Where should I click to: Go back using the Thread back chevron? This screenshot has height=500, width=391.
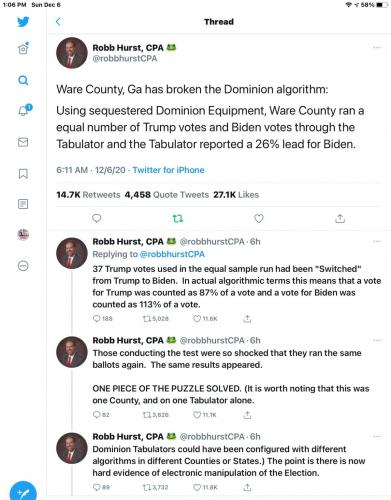coord(58,22)
